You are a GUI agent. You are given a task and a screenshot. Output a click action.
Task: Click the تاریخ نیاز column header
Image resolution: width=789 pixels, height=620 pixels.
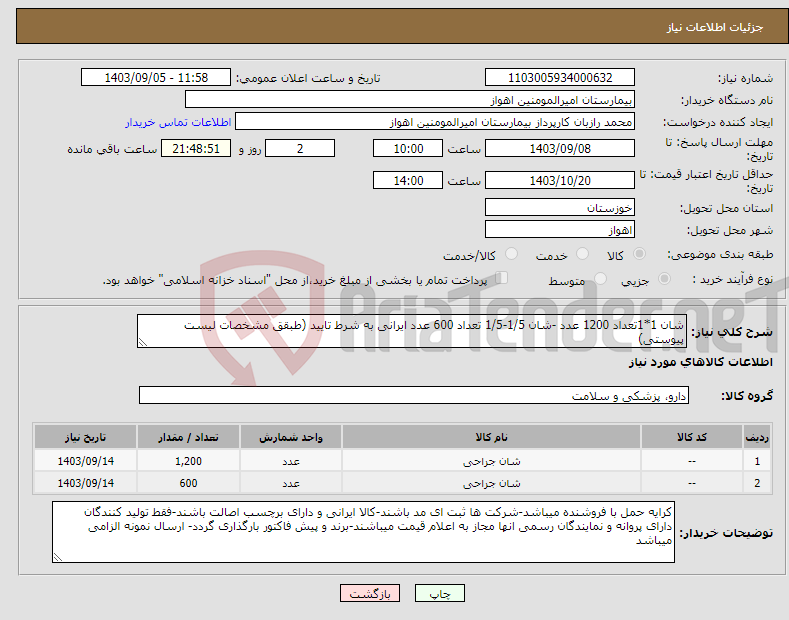(x=86, y=437)
